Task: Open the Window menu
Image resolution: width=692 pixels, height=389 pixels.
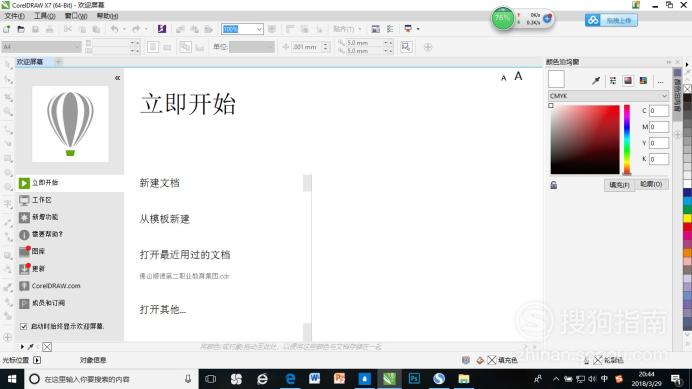Action: tap(76, 16)
